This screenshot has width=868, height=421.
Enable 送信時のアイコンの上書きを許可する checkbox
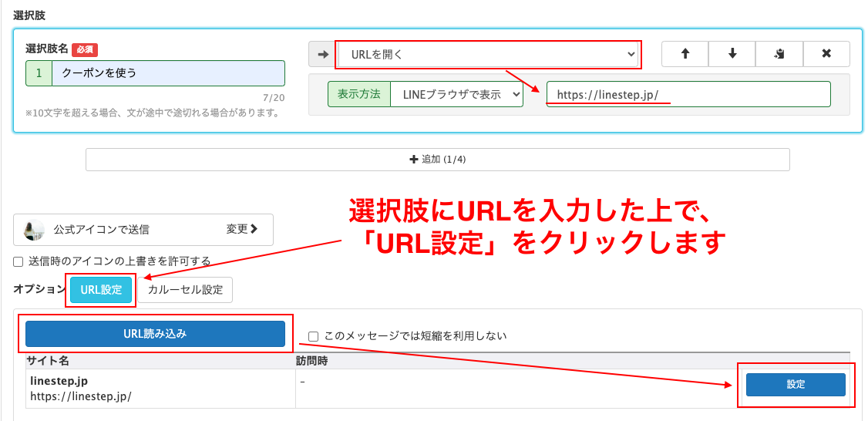(x=19, y=261)
